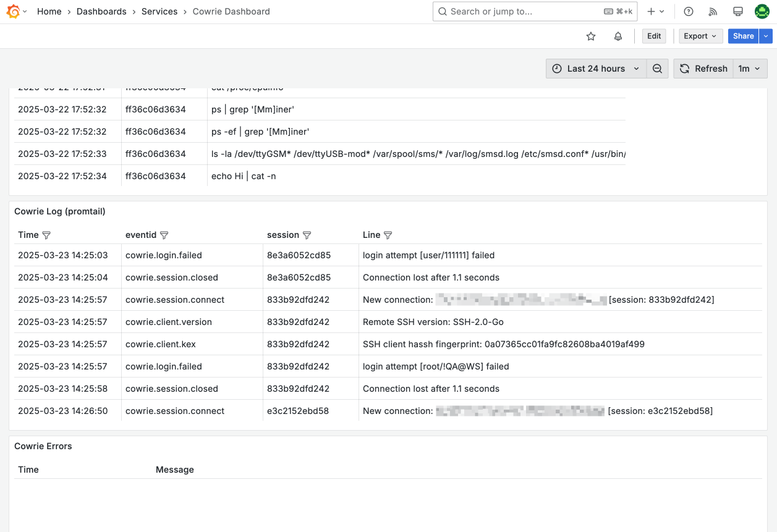
Task: Star this dashboard as favorite
Action: [591, 36]
